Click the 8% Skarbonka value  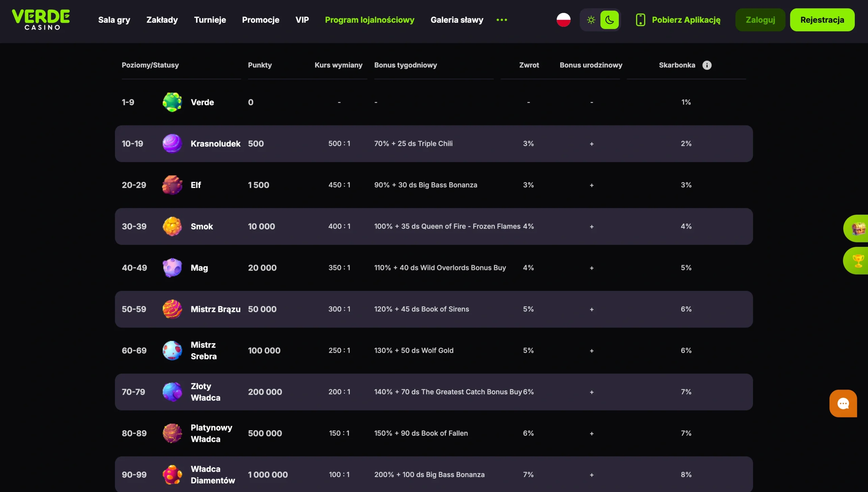686,474
